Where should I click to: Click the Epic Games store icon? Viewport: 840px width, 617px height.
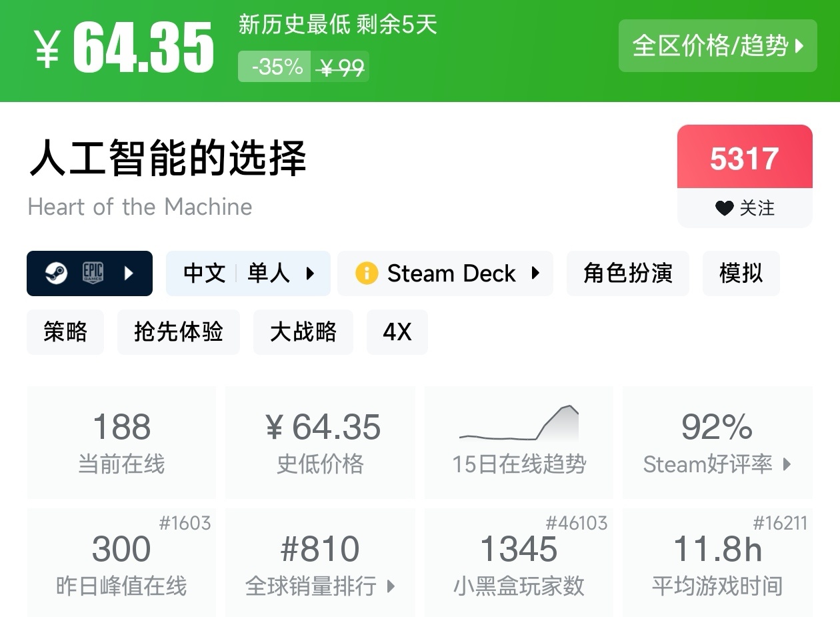click(x=93, y=273)
